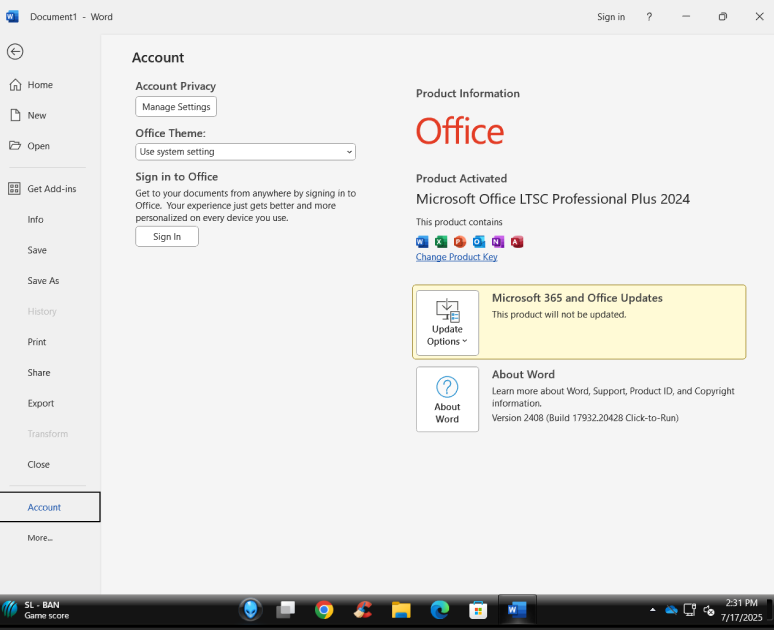Open Microsoft Store from the taskbar
The height and width of the screenshot is (630, 774).
478,610
